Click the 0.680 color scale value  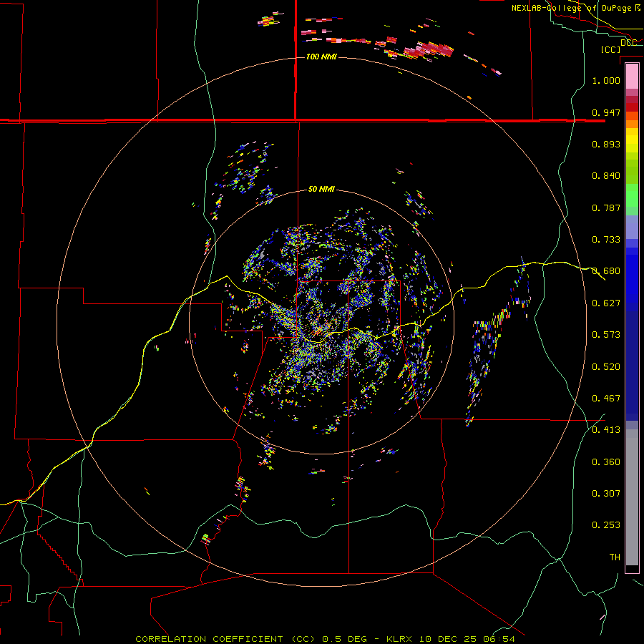(606, 271)
